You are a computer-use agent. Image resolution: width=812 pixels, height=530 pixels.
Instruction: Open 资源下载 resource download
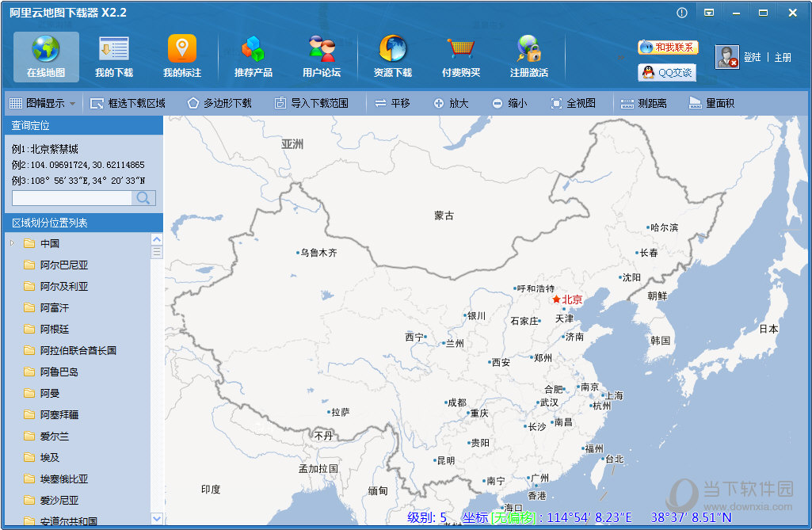coord(393,57)
